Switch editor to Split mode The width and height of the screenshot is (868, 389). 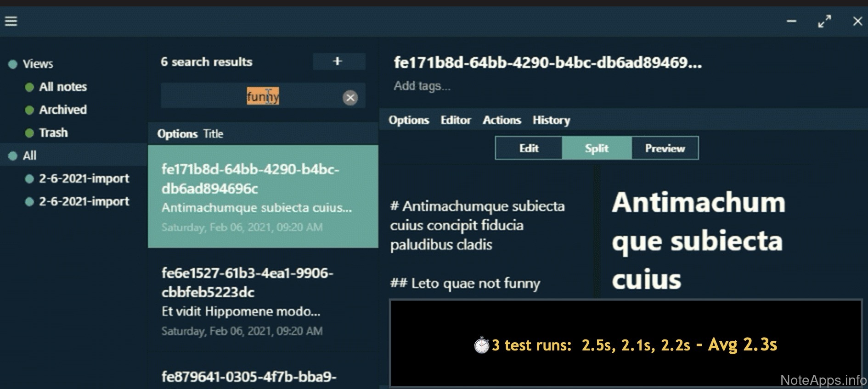click(597, 148)
